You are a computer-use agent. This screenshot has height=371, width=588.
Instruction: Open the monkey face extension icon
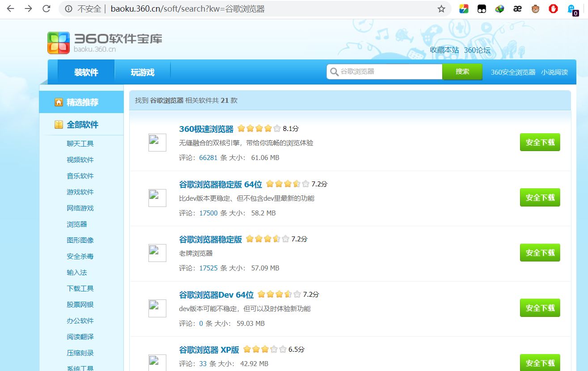pyautogui.click(x=535, y=9)
